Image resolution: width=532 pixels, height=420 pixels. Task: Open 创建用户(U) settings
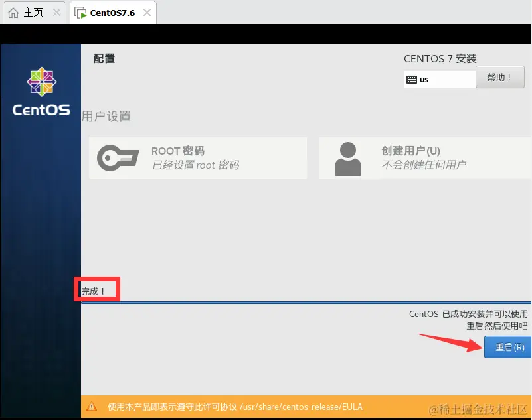pyautogui.click(x=425, y=158)
